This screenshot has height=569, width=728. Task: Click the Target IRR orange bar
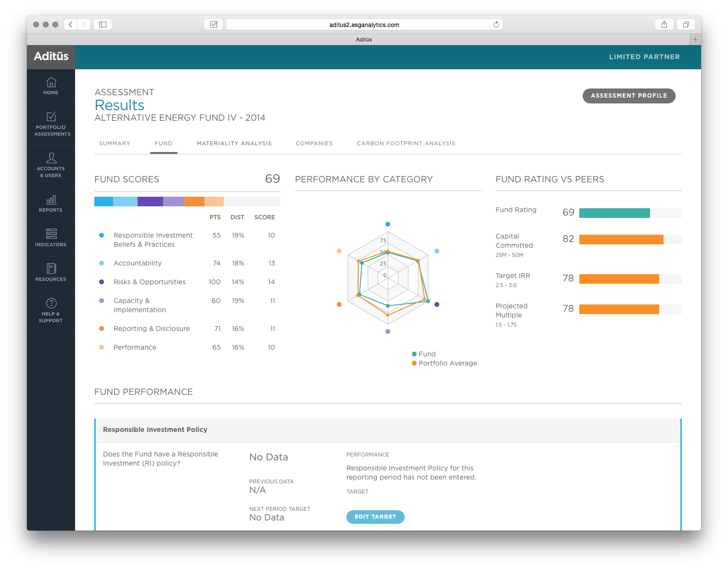[x=619, y=279]
